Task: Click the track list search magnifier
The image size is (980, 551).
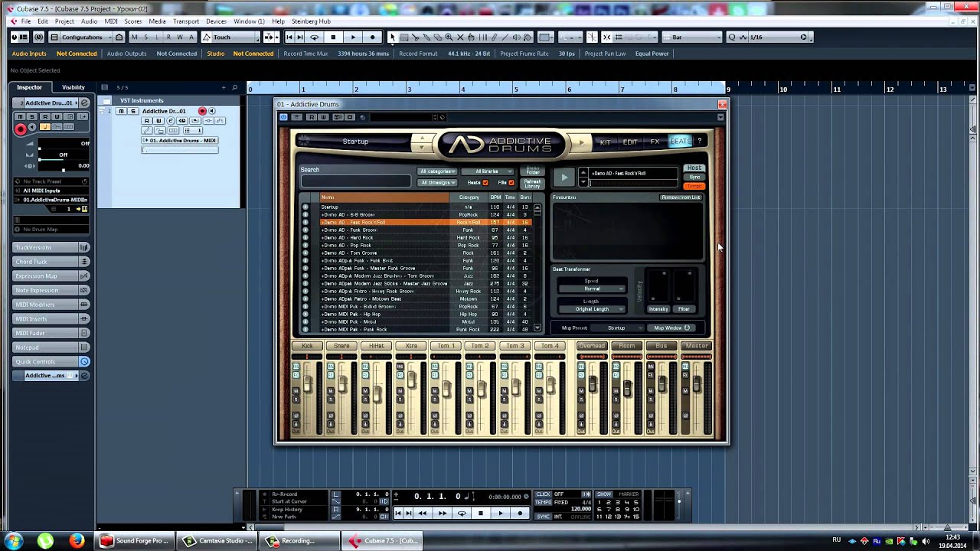Action: coord(234,87)
